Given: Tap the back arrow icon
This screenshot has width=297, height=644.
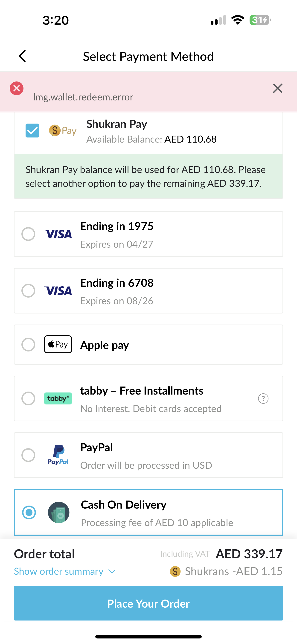Looking at the screenshot, I should pyautogui.click(x=23, y=56).
